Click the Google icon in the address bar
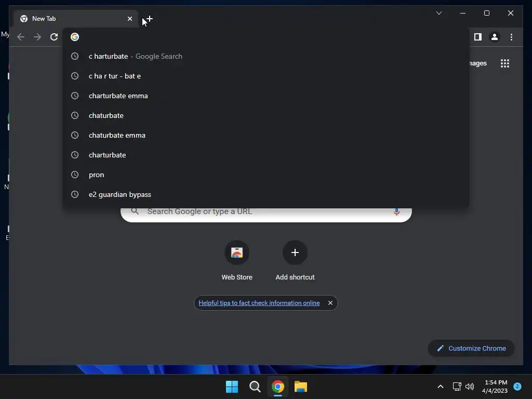 tap(75, 37)
